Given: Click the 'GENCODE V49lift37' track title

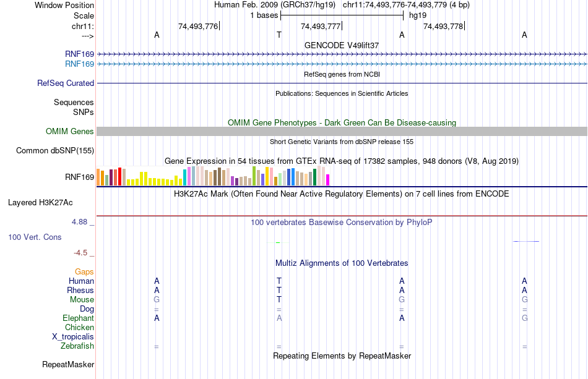Looking at the screenshot, I should (x=342, y=45).
